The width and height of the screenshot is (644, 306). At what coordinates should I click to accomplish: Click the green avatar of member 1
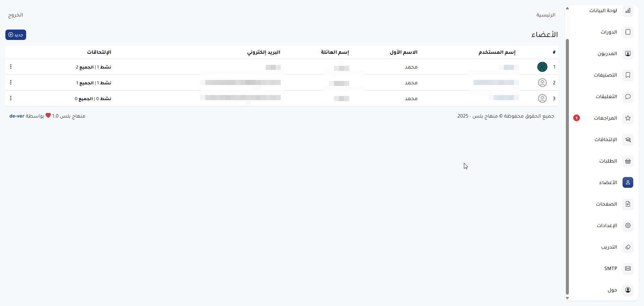[x=542, y=67]
